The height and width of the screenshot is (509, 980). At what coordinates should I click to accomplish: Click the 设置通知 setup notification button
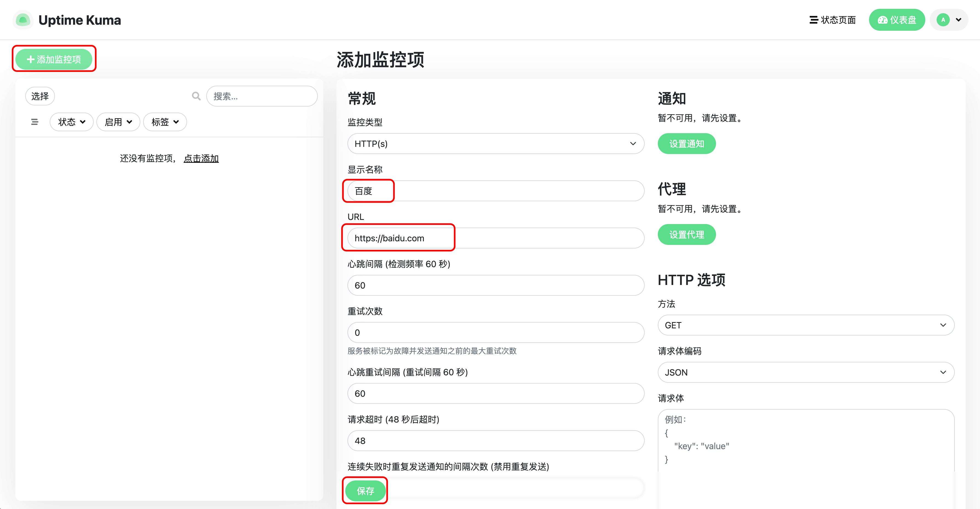point(686,144)
